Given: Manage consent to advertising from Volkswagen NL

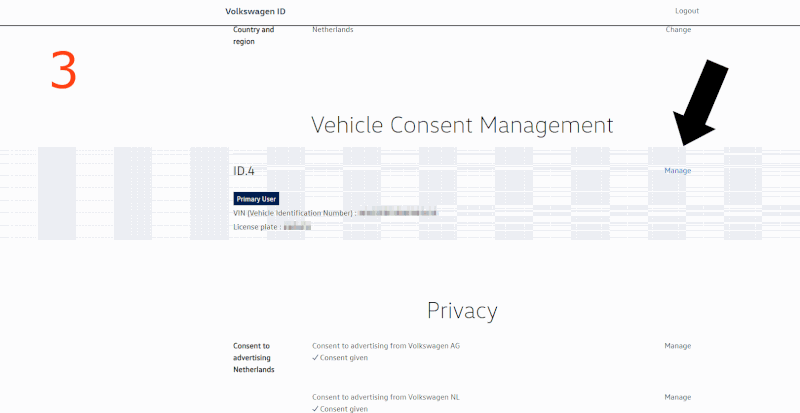Looking at the screenshot, I should pos(678,397).
